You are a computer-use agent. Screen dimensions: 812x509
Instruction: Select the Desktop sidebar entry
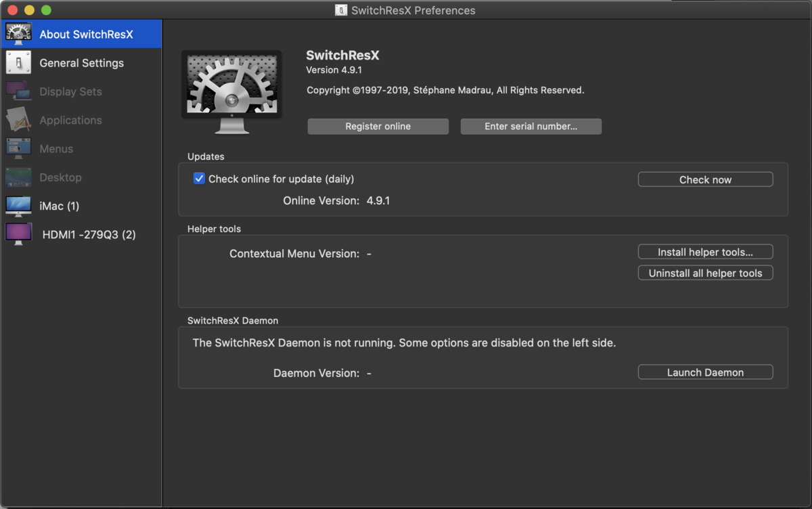81,177
